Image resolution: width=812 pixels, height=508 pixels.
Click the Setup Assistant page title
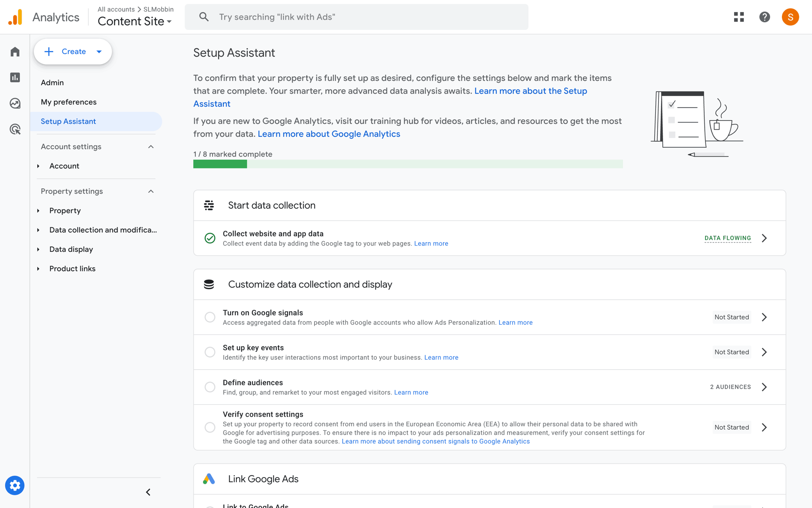pyautogui.click(x=234, y=53)
